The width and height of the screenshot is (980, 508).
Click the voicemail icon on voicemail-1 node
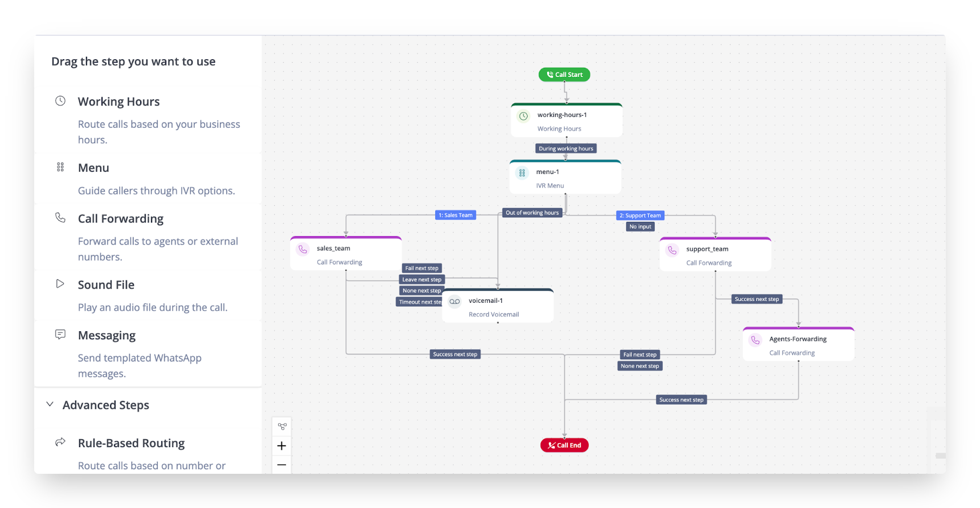tap(455, 302)
